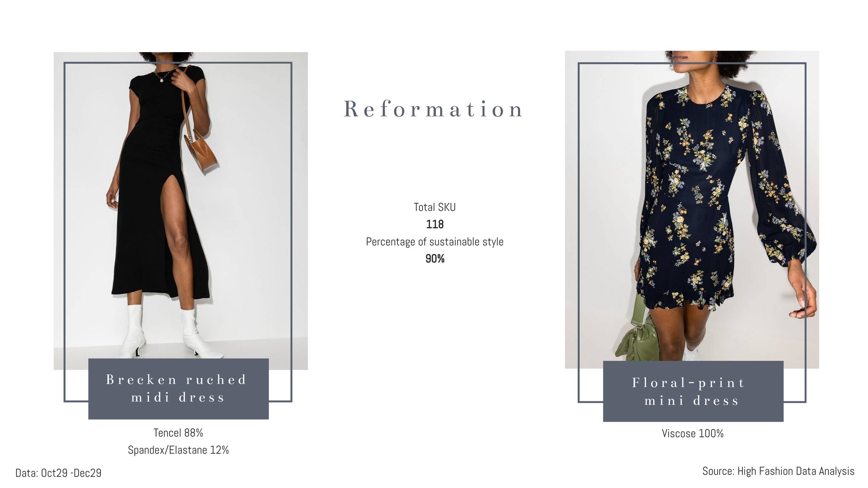The width and height of the screenshot is (868, 488).
Task: Click Spandex/Elastane 12% text
Action: (178, 450)
